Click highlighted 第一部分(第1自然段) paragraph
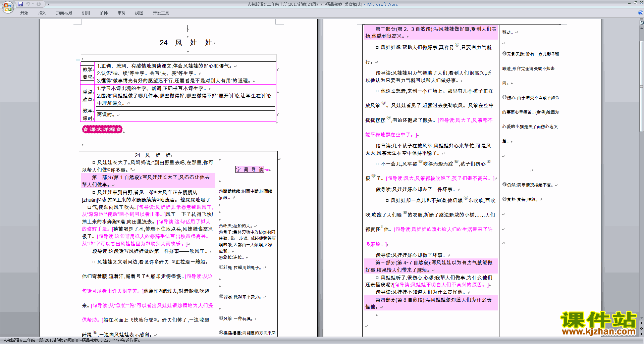 click(148, 181)
